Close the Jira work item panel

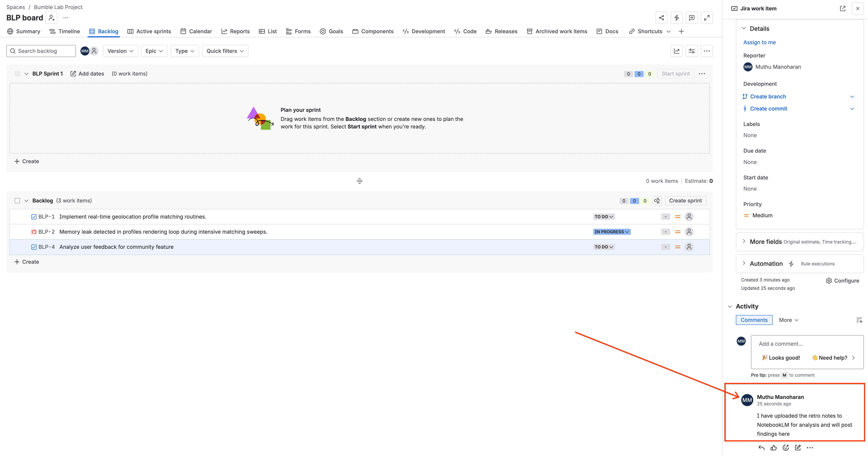pyautogui.click(x=858, y=9)
